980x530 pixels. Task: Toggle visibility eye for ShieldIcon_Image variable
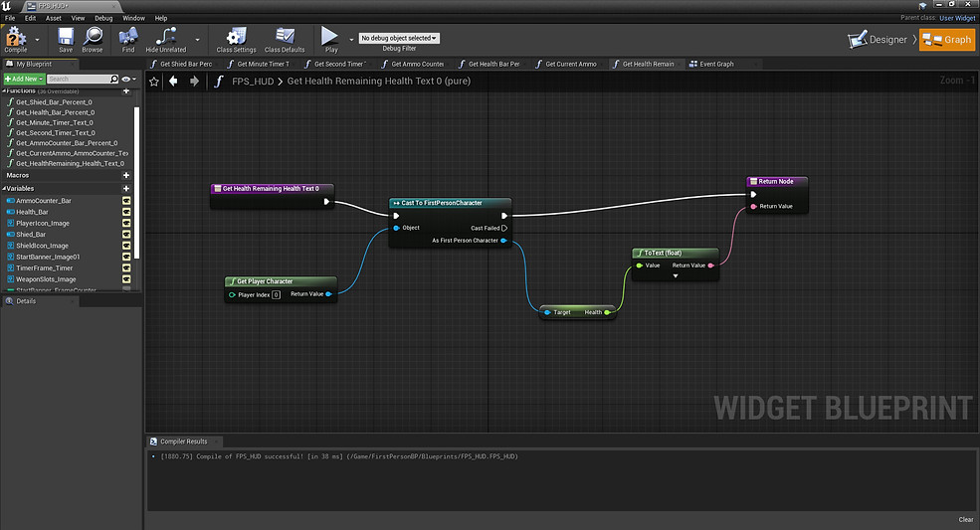pyautogui.click(x=126, y=246)
